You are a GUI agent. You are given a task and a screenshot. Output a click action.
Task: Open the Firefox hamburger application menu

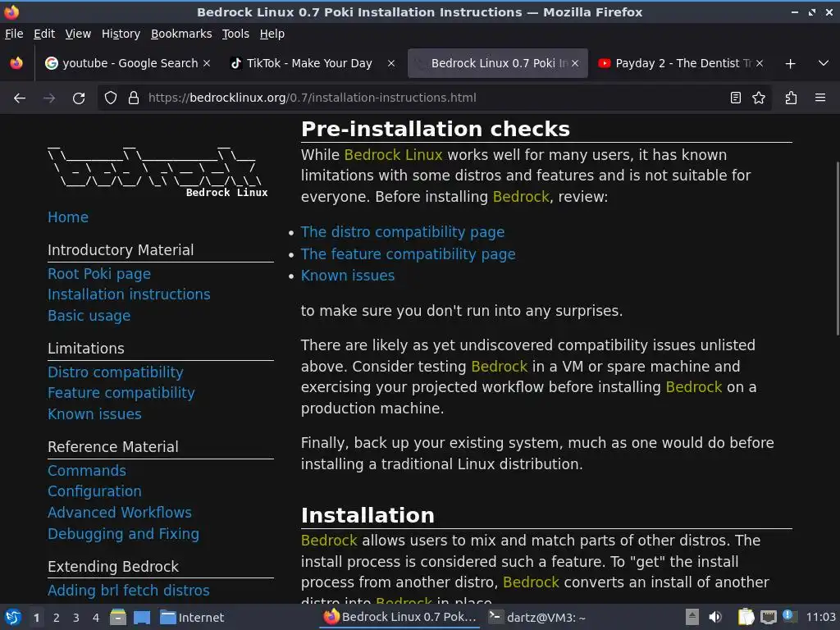[x=820, y=98]
